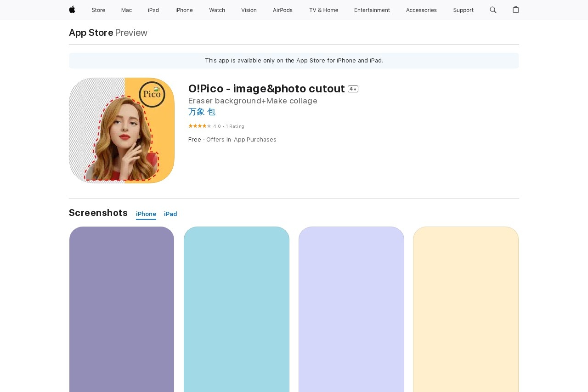Open the Vision menu
The image size is (588, 392).
[249, 10]
